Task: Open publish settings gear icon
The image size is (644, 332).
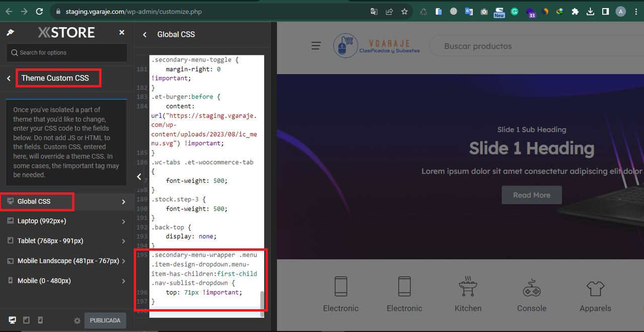Action: (x=77, y=320)
